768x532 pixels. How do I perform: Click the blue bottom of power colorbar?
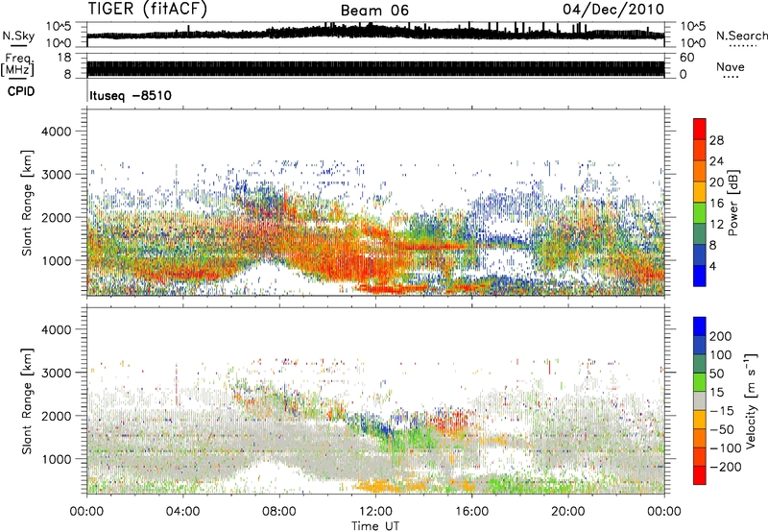pyautogui.click(x=700, y=276)
